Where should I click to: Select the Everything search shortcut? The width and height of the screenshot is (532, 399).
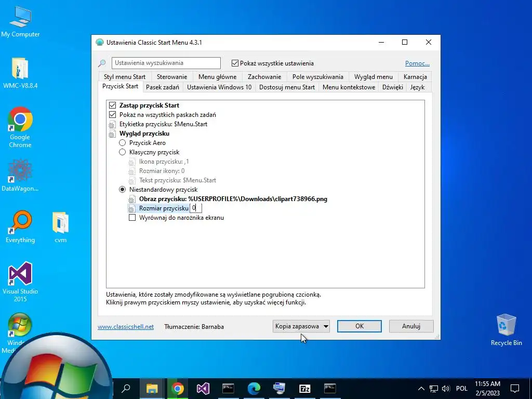tap(20, 227)
